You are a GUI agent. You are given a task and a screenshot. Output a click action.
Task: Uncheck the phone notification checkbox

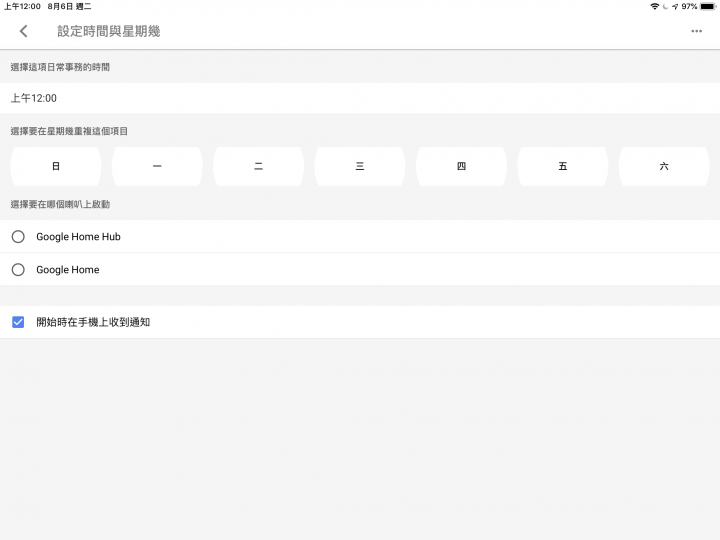point(18,322)
